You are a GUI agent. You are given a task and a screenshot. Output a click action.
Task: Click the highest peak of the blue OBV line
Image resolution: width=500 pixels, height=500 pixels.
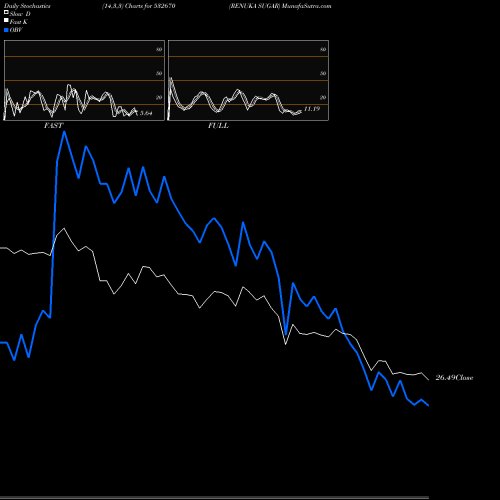pos(64,132)
